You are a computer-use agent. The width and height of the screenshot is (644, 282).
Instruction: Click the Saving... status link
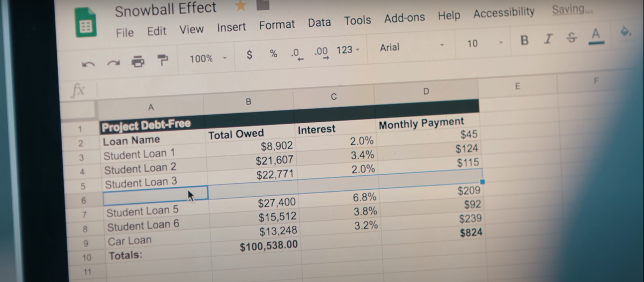coord(573,9)
